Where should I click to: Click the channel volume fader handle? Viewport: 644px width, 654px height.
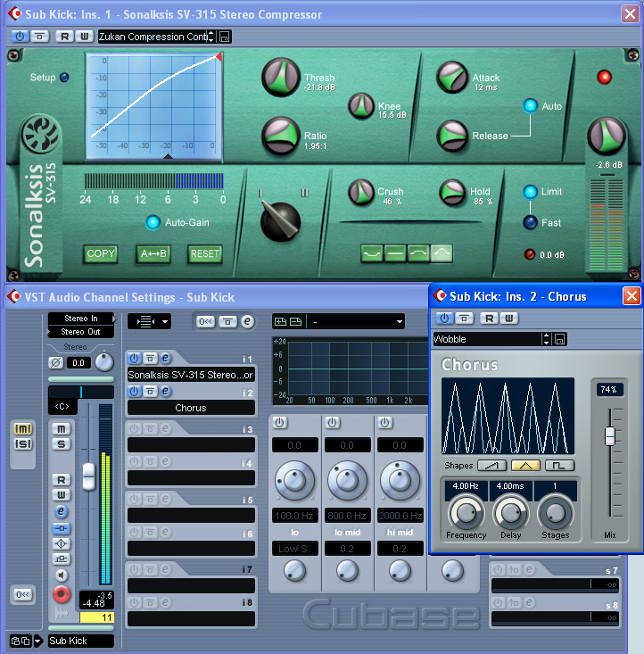[x=88, y=476]
